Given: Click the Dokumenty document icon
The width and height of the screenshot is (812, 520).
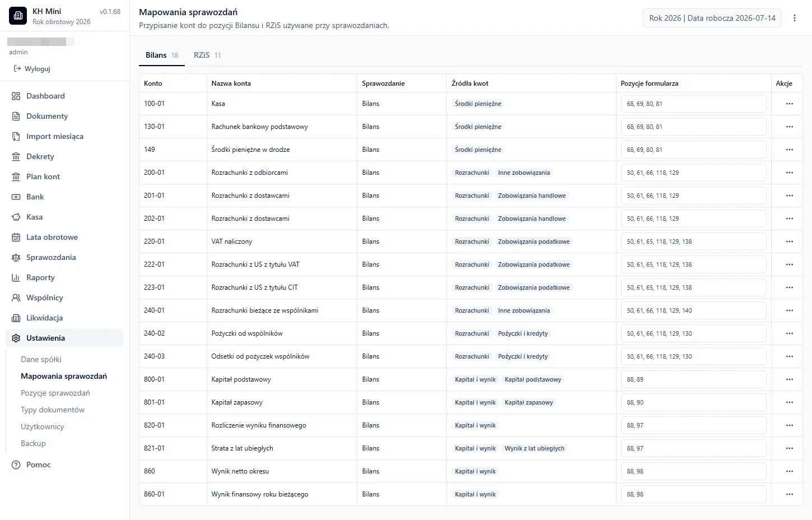Looking at the screenshot, I should [16, 116].
